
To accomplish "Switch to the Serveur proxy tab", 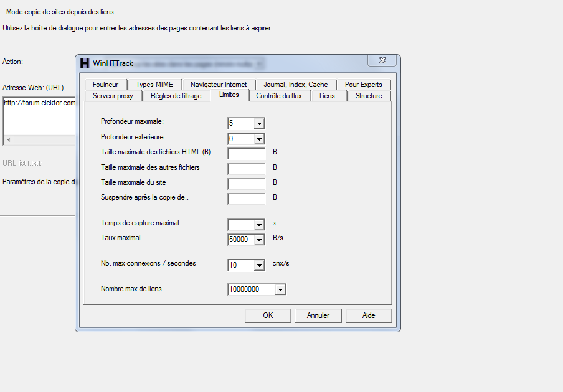I will point(113,96).
